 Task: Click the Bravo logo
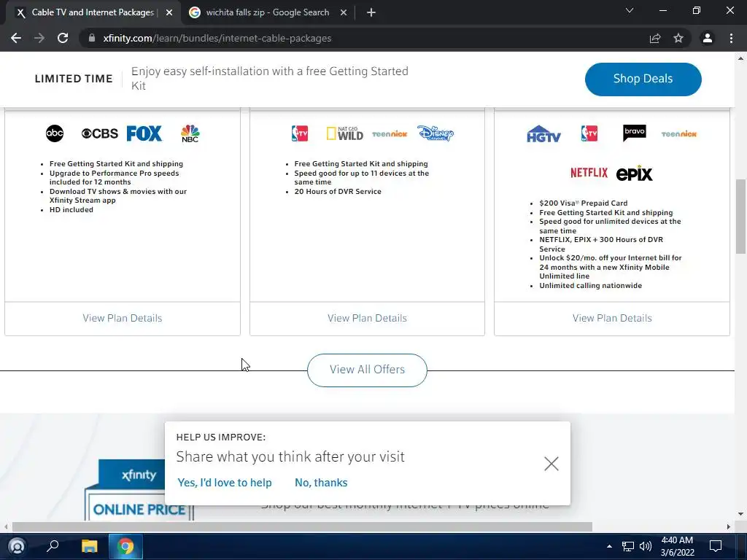click(x=635, y=133)
